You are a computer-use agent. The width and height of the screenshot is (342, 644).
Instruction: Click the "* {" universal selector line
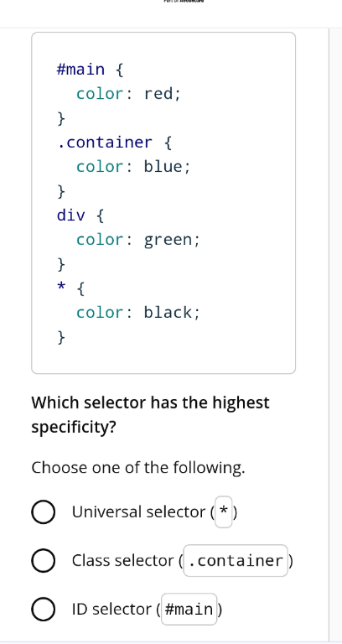pos(70,288)
